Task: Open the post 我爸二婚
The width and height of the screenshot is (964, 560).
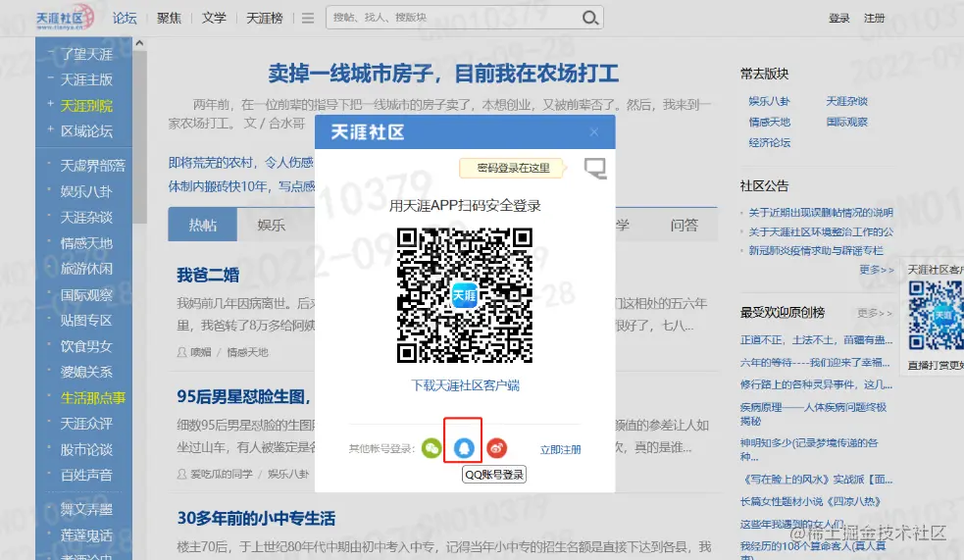Action: (x=208, y=275)
